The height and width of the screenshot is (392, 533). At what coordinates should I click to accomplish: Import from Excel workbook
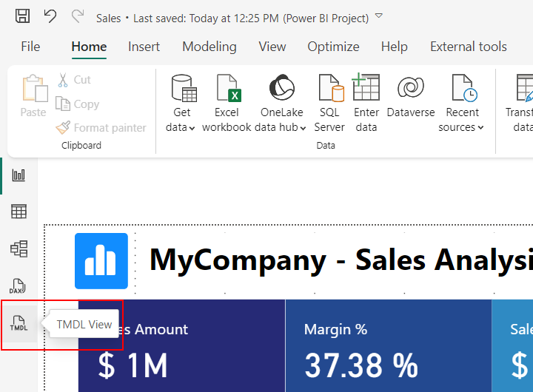[x=227, y=104]
